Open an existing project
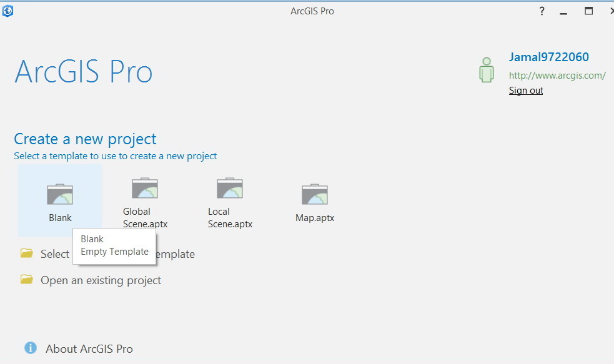 (x=101, y=280)
